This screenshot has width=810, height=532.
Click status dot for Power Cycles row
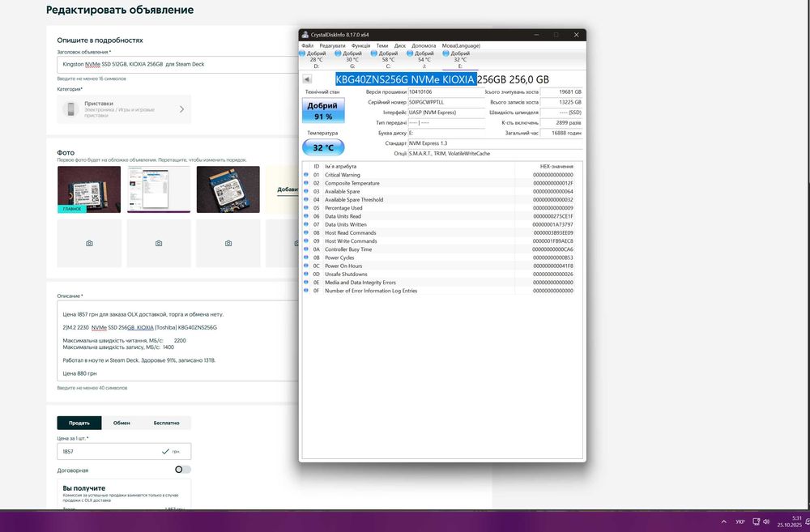306,257
